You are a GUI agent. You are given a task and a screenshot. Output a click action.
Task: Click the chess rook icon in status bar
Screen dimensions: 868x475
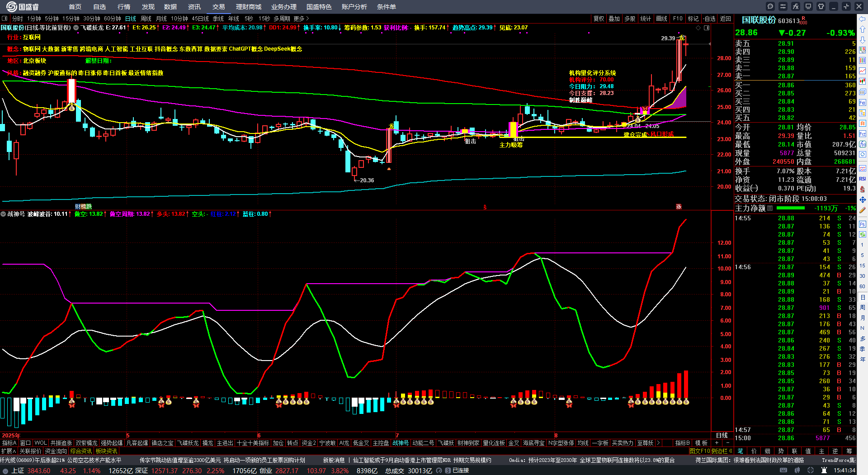(x=823, y=470)
